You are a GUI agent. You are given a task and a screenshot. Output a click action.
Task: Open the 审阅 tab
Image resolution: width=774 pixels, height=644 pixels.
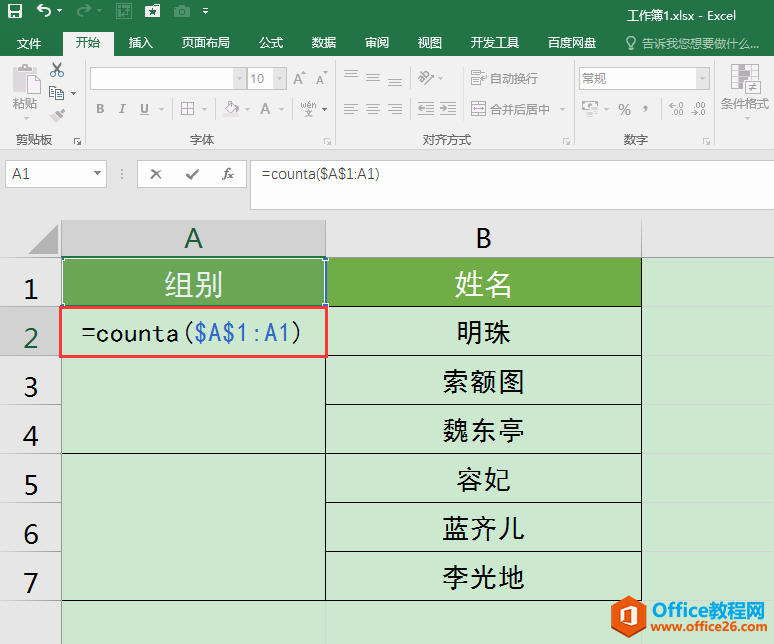[x=377, y=43]
